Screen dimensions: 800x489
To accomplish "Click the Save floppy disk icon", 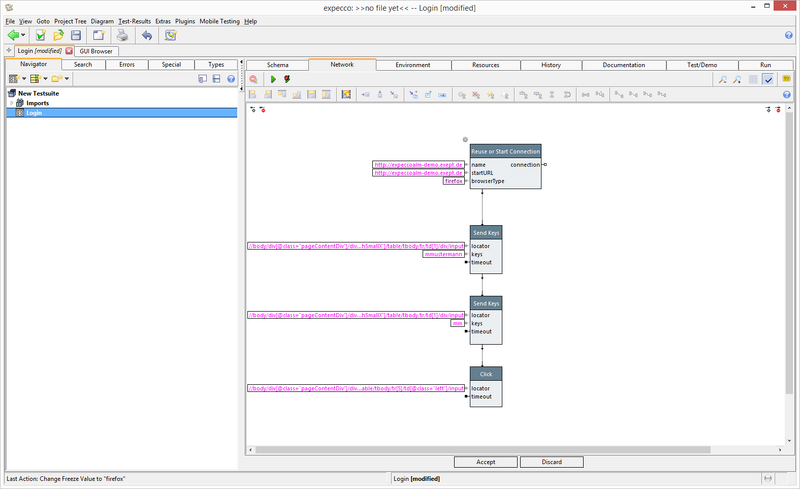I will tap(77, 35).
